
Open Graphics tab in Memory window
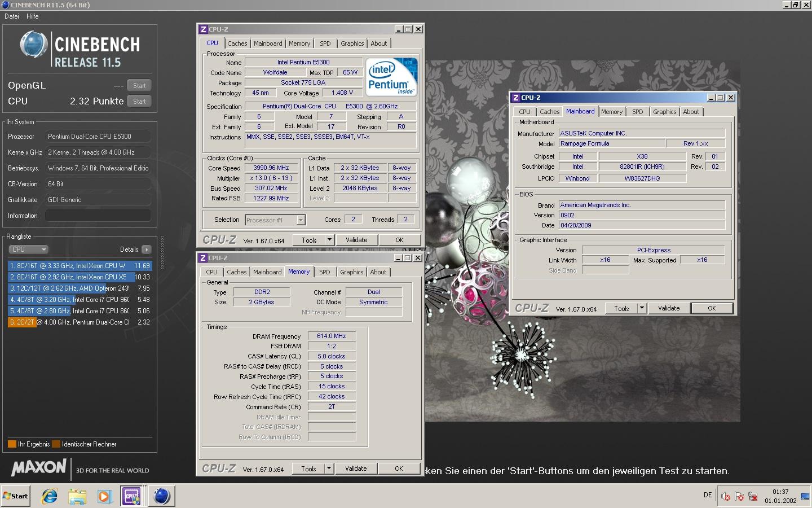coord(352,272)
